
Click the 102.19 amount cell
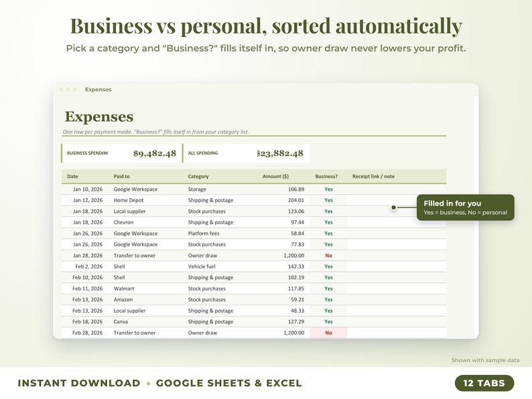[296, 277]
